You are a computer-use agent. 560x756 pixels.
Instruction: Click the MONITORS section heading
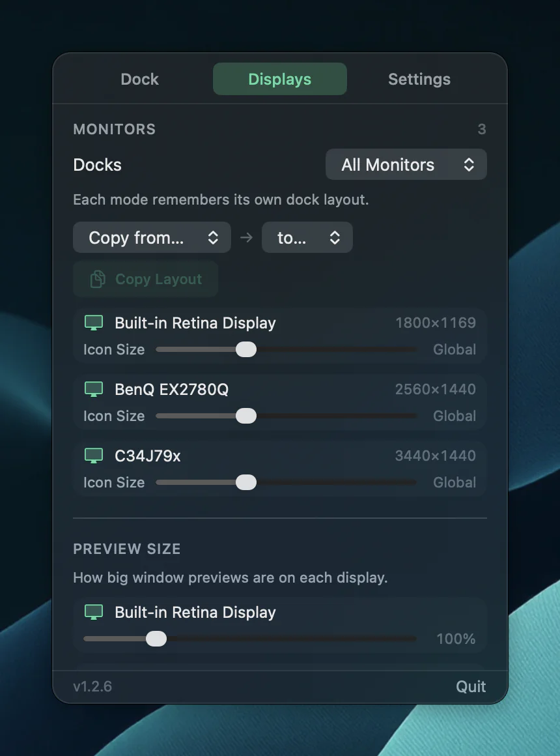[x=114, y=129]
